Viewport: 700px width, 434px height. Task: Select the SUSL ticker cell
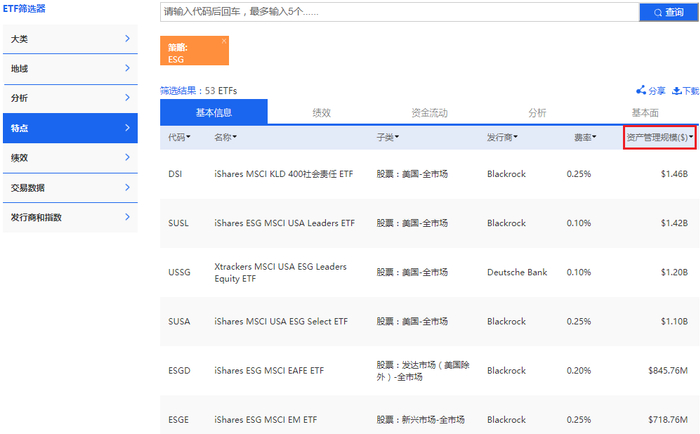[178, 223]
